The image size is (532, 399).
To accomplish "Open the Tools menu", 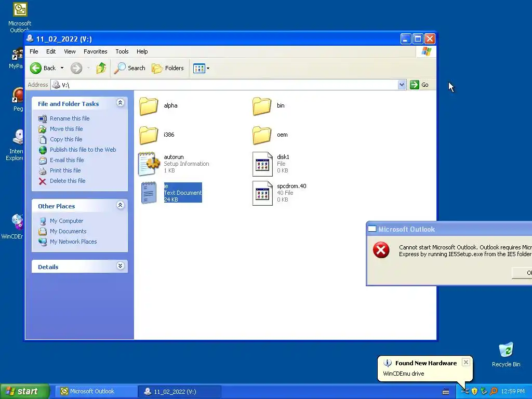I will [x=122, y=51].
